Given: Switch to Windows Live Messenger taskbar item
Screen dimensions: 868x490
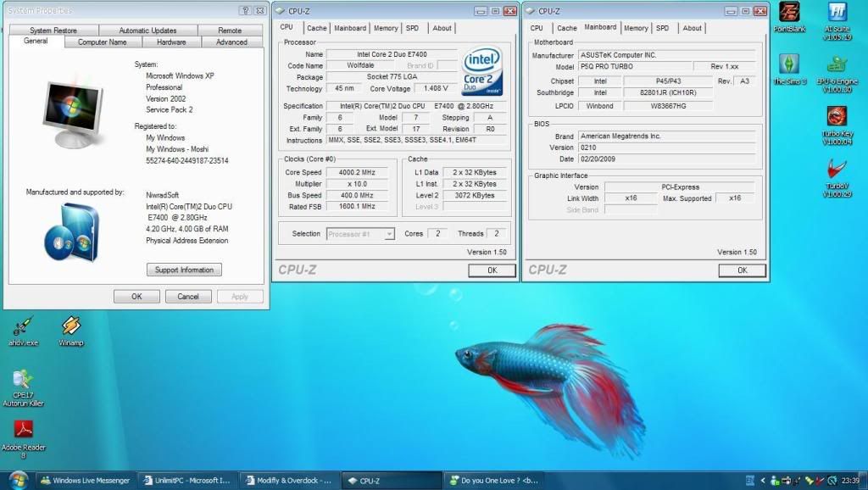Looking at the screenshot, I should point(85,481).
